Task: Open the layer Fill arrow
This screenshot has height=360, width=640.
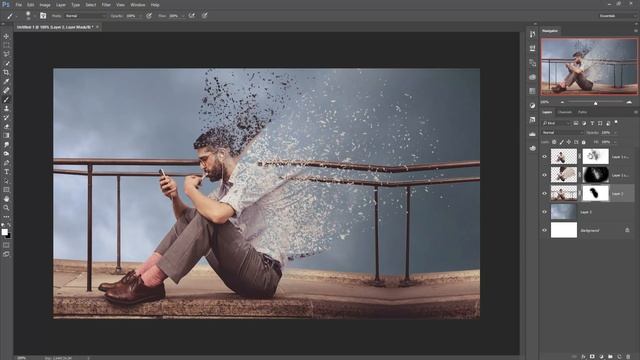Action: point(615,142)
